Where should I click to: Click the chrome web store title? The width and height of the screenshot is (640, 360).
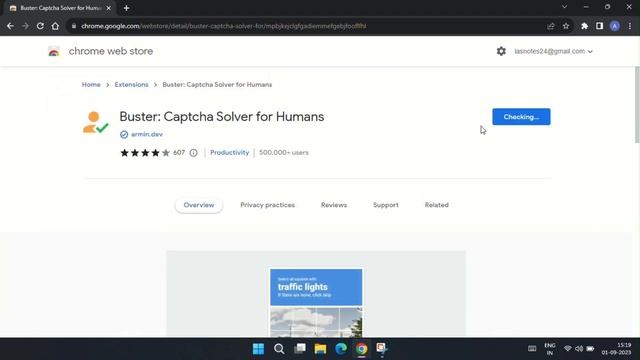(111, 51)
